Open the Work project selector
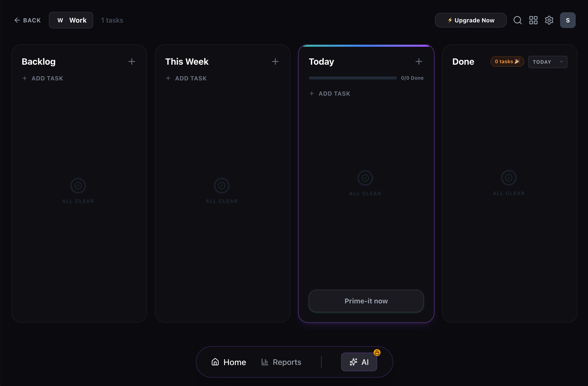This screenshot has width=588, height=386. coord(71,20)
